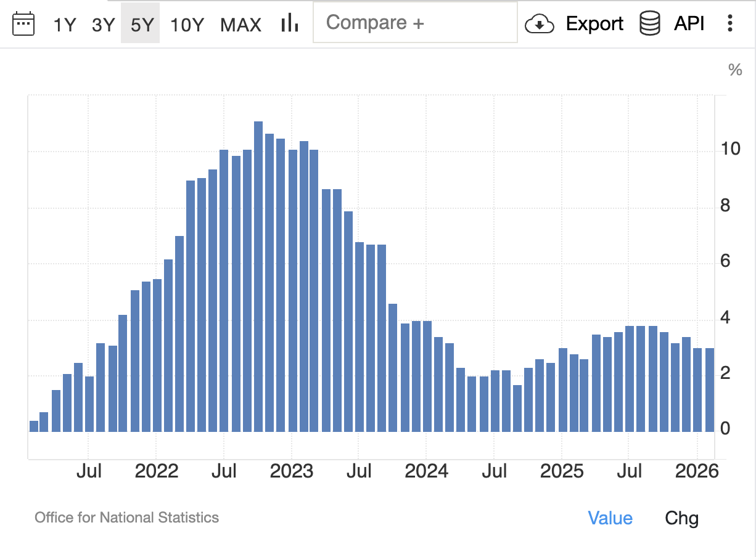Select the MAX time range
This screenshot has height=557, width=756.
[241, 25]
